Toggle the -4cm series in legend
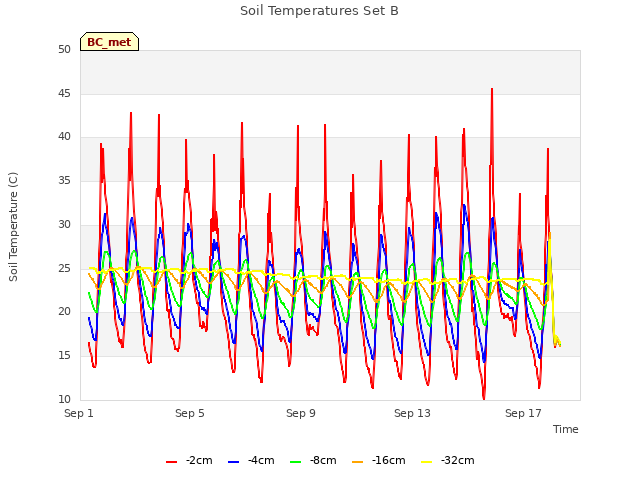 coord(251,460)
